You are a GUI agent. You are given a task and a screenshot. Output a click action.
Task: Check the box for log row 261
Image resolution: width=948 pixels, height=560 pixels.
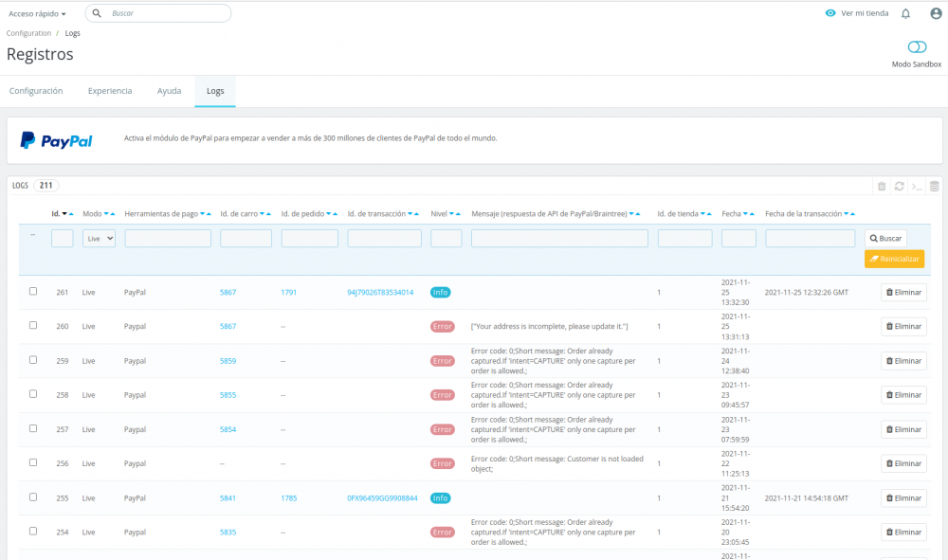click(33, 291)
